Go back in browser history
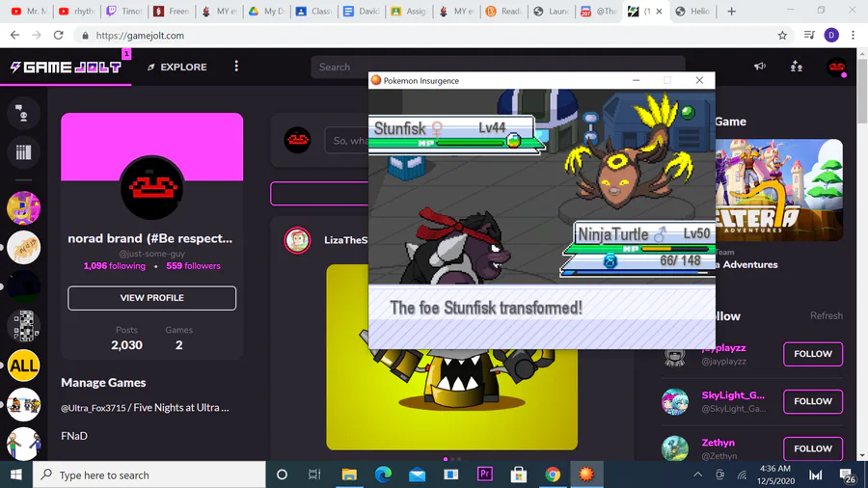This screenshot has height=488, width=868. (14, 36)
